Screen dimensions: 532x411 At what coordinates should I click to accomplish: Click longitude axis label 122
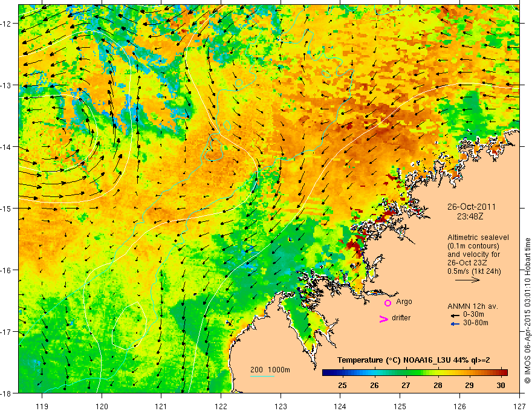coord(221,406)
